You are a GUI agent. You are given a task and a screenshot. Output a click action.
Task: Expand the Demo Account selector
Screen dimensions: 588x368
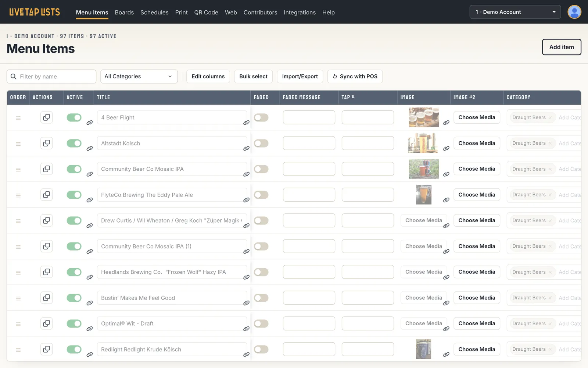coord(515,12)
